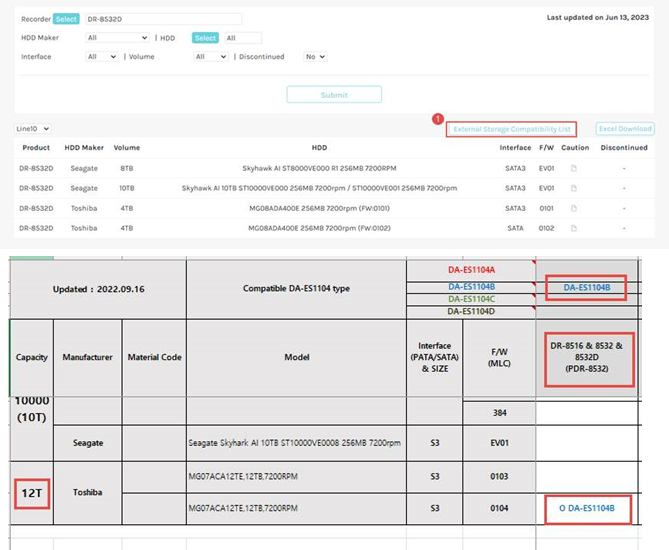The width and height of the screenshot is (669, 550).
Task: Select the Material Code header cell
Action: (x=154, y=358)
